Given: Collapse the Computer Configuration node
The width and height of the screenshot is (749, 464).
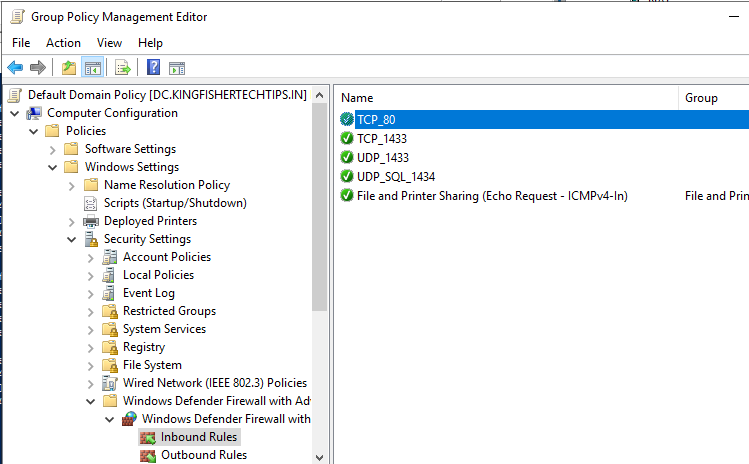Looking at the screenshot, I should click(x=15, y=114).
